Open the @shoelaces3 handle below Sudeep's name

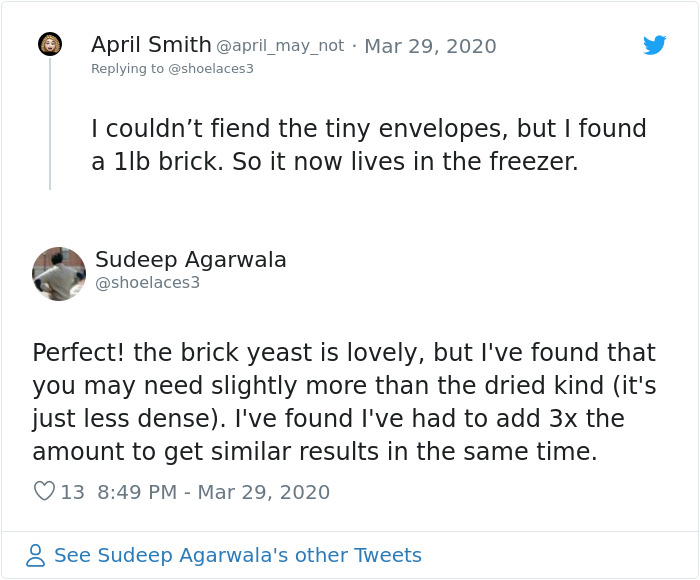pyautogui.click(x=147, y=283)
